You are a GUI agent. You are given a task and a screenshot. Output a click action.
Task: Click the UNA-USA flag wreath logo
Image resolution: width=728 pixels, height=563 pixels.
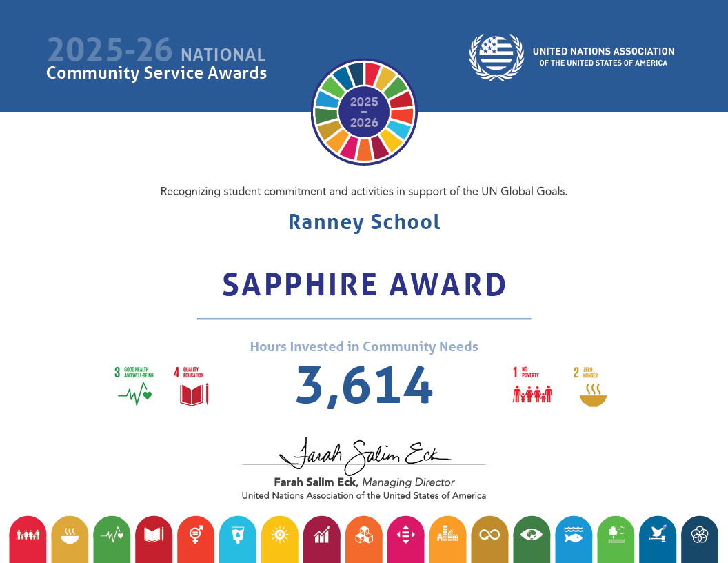(496, 57)
